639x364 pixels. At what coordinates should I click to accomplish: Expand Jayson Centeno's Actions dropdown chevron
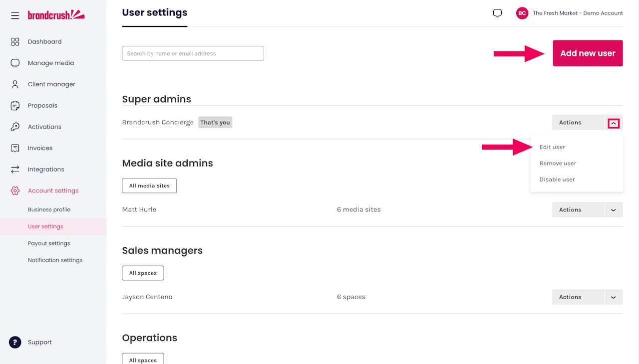click(614, 297)
